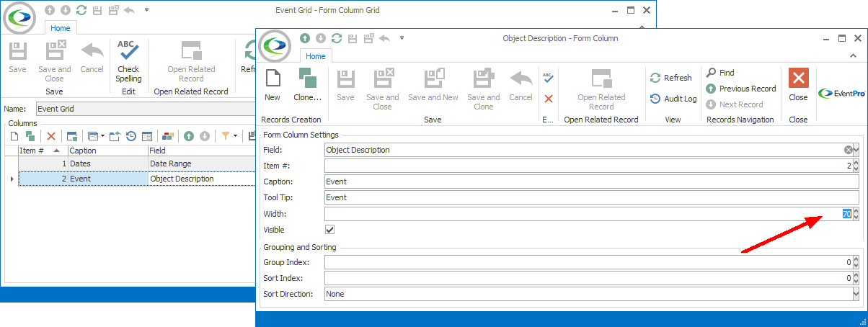Click Check Spelling in Event Grid ribbon
Viewport: 868px width, 327px height.
tap(128, 61)
